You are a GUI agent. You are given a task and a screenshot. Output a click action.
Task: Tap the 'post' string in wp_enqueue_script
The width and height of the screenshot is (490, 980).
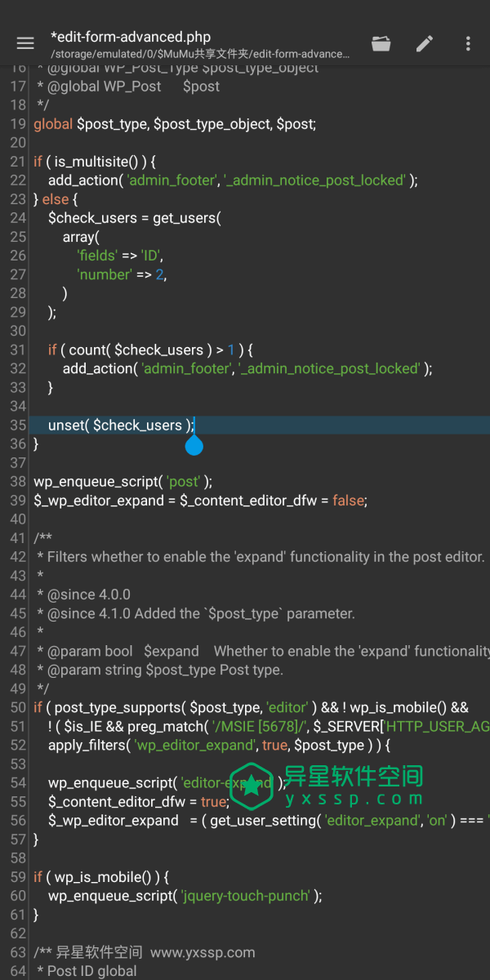(184, 482)
